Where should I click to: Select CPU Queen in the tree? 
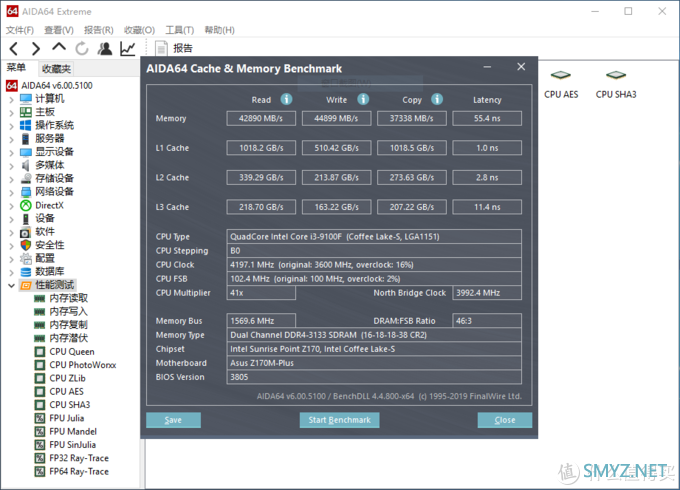pos(72,352)
